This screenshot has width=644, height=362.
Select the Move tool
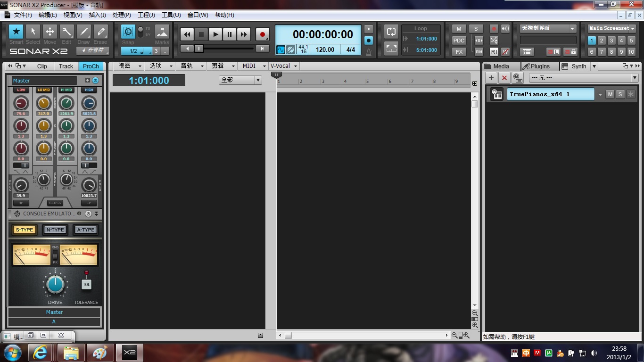point(50,32)
